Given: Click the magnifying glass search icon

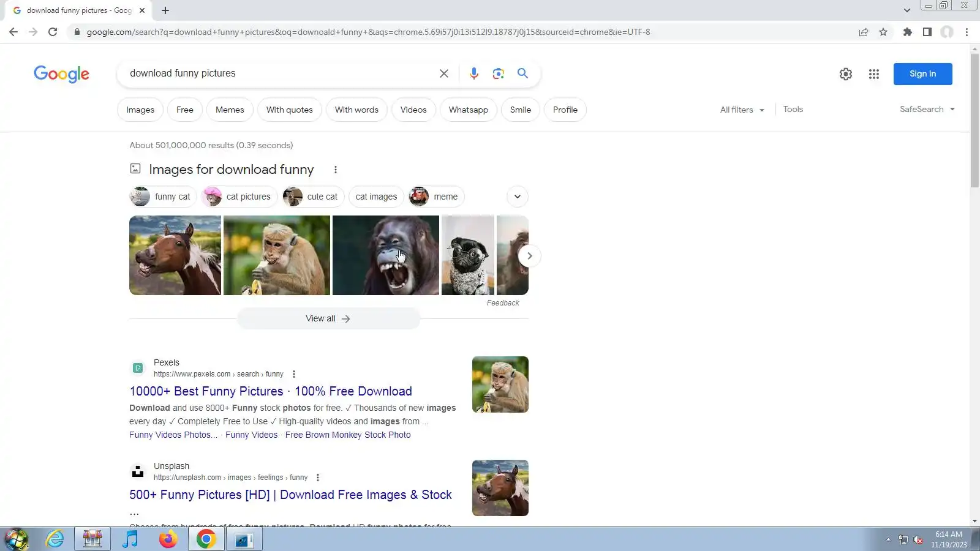Looking at the screenshot, I should point(522,73).
